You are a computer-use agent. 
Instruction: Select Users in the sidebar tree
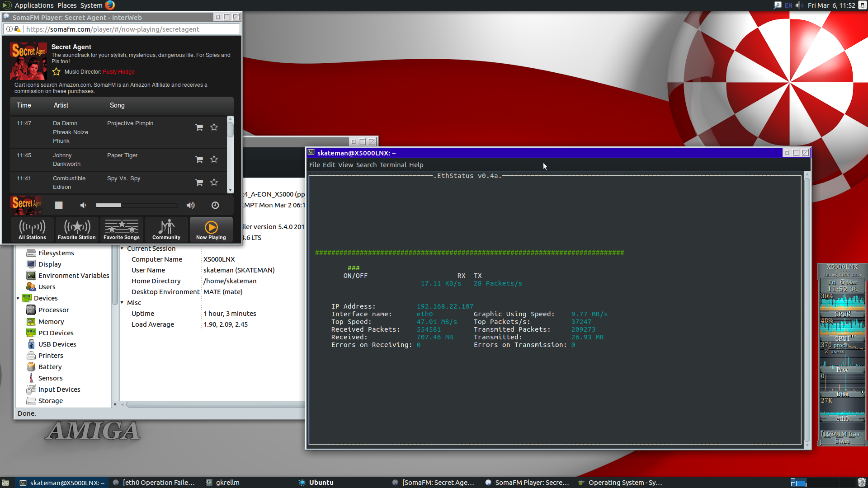click(x=47, y=287)
